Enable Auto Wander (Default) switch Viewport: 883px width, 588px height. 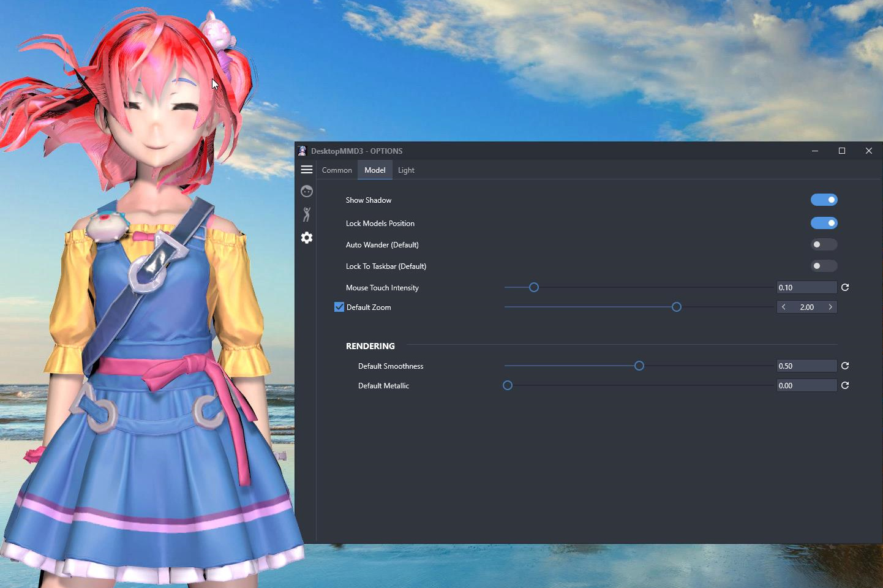(x=824, y=244)
